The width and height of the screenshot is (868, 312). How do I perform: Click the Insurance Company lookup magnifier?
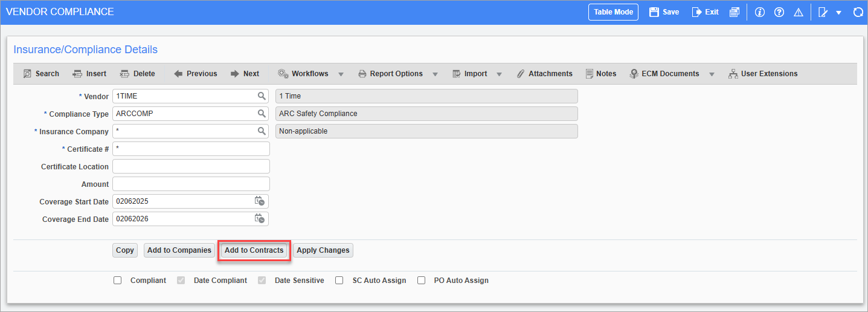pyautogui.click(x=262, y=131)
